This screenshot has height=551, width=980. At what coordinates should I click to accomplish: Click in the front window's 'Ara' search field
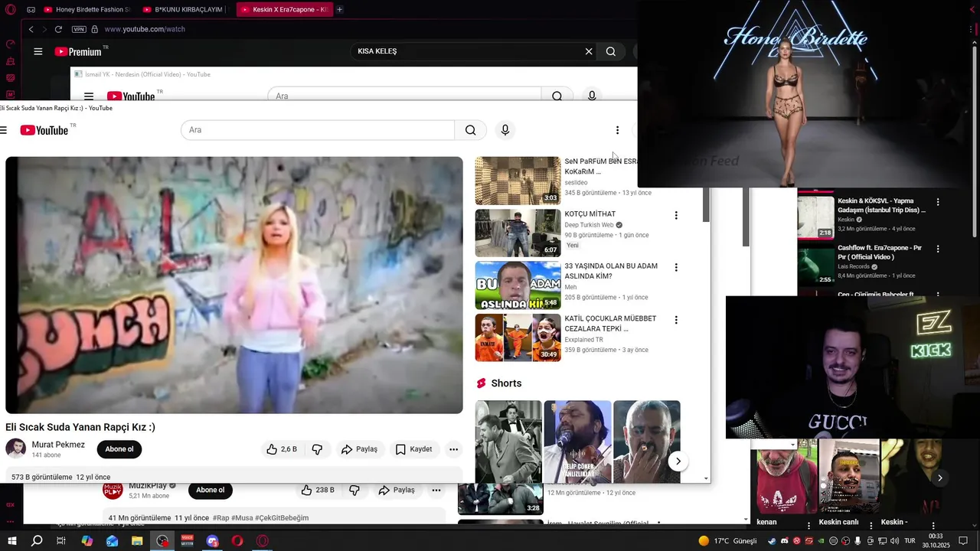point(318,130)
